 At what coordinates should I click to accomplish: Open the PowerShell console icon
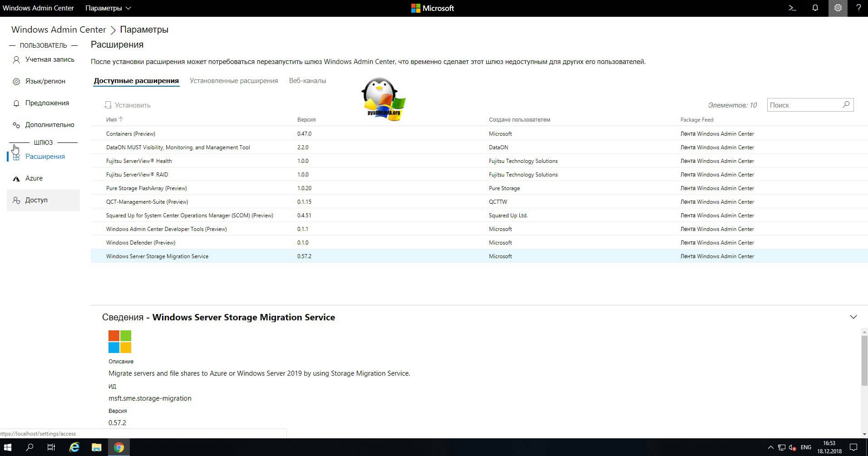(793, 8)
